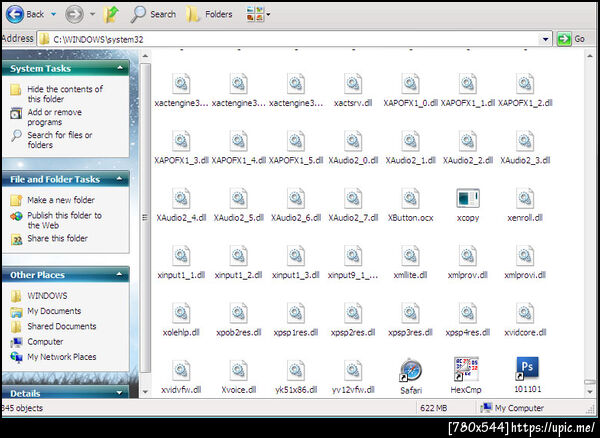Select the xcopy program icon
600x438 pixels.
tap(468, 198)
